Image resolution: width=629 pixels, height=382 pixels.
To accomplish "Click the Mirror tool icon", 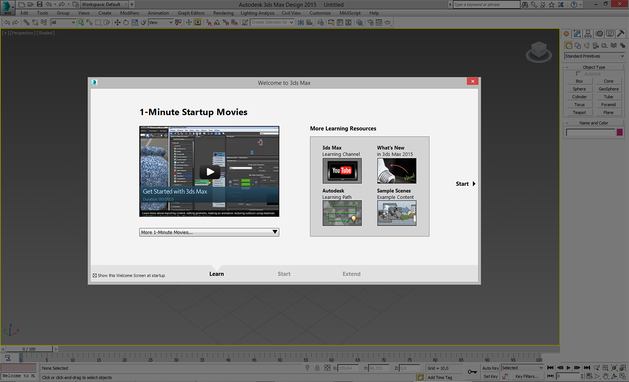I will coord(301,22).
